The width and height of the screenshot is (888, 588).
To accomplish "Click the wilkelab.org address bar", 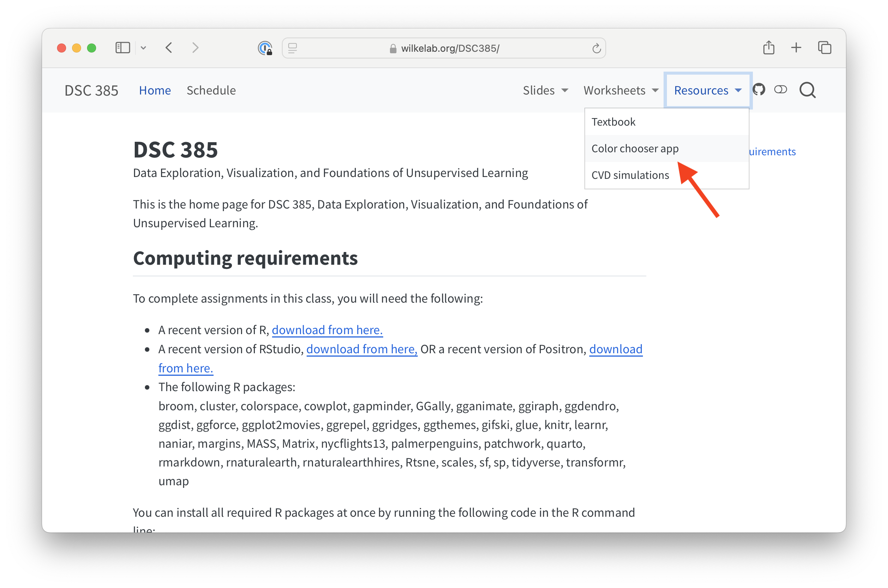I will 450,48.
